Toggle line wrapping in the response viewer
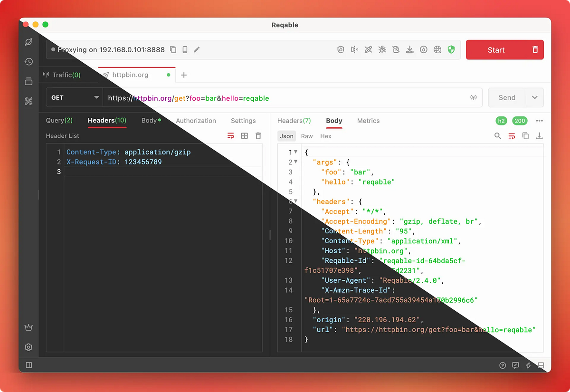The width and height of the screenshot is (570, 392). [512, 136]
